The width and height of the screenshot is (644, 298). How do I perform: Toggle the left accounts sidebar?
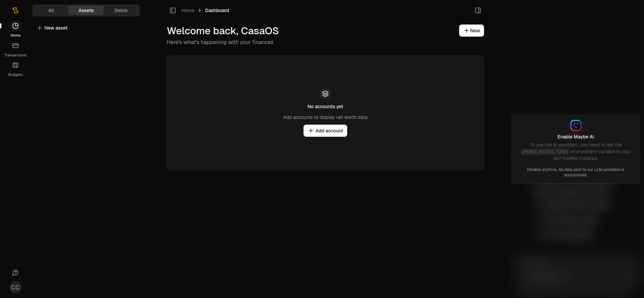coord(173,10)
